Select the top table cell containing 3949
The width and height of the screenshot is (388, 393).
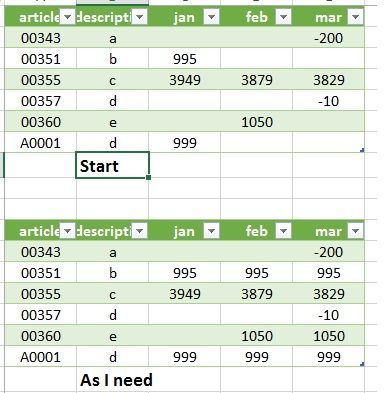[184, 80]
